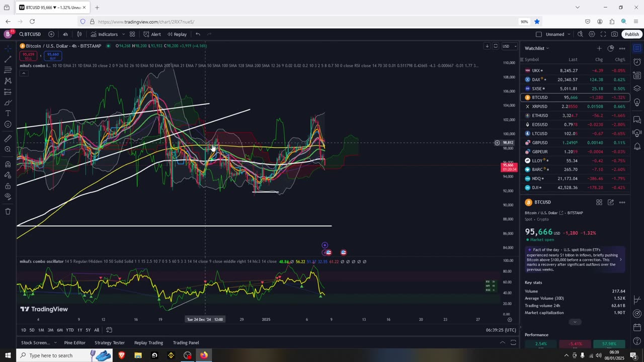Toggle hide all drawings eye icon
The width and height of the screenshot is (644, 362).
pyautogui.click(x=8, y=197)
